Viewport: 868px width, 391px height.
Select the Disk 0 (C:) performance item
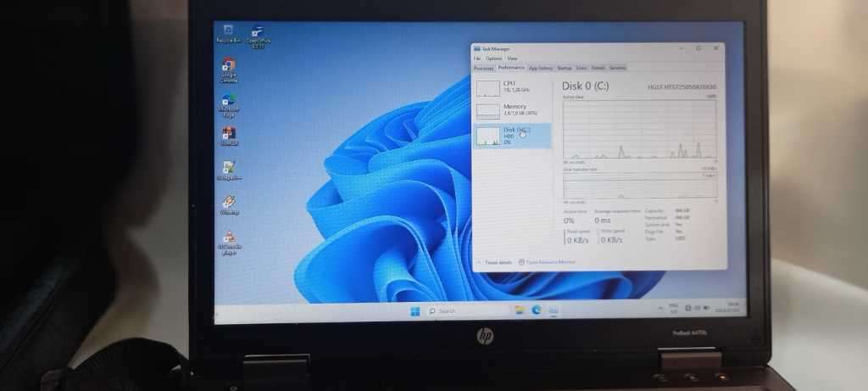513,136
